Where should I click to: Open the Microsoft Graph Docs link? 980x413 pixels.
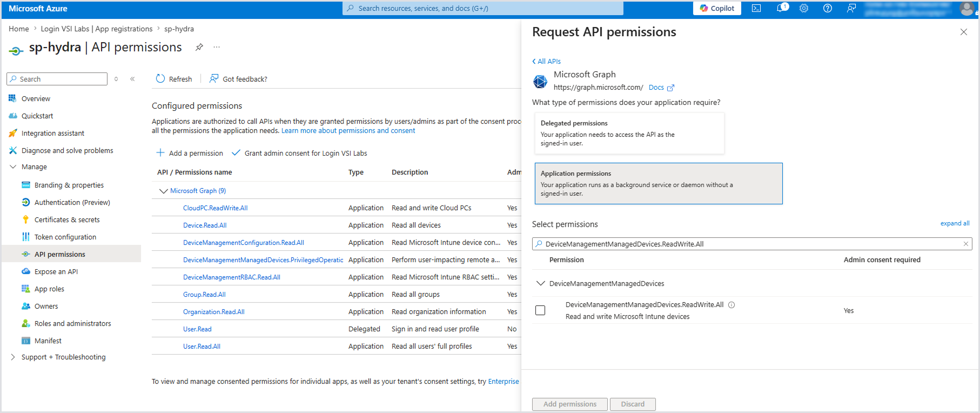(661, 87)
